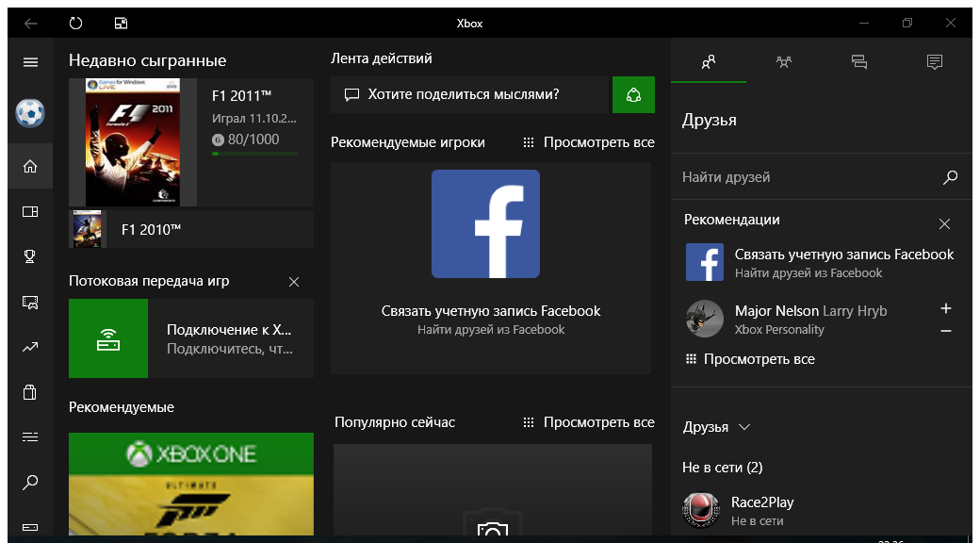Open the hamburger navigation menu
The height and width of the screenshot is (543, 980).
(x=30, y=62)
